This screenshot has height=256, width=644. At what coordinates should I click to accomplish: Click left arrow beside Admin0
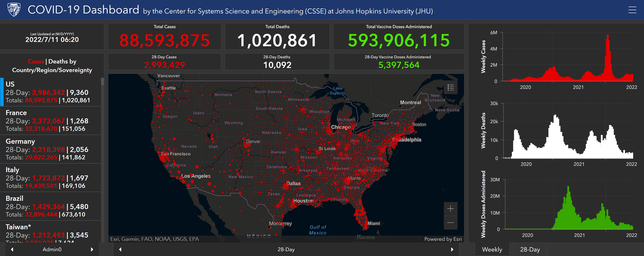(12, 249)
